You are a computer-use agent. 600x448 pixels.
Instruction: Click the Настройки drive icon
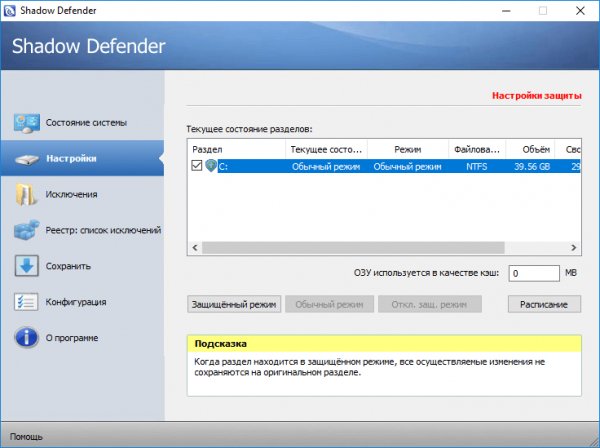pos(26,159)
